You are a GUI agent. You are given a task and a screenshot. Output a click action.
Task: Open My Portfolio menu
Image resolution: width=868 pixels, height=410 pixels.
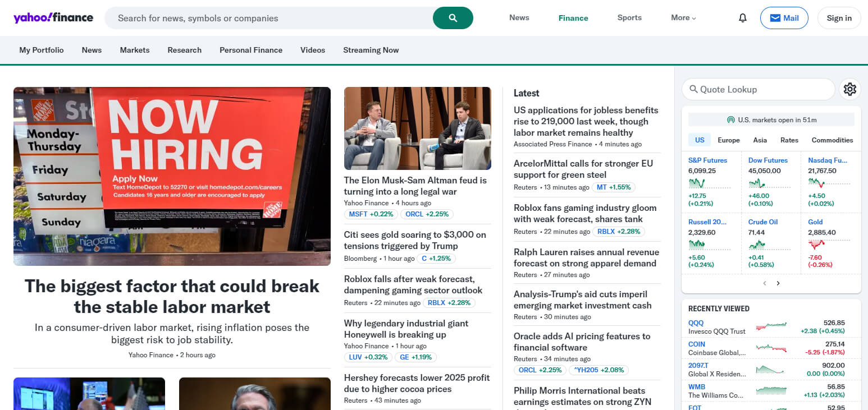(x=42, y=50)
